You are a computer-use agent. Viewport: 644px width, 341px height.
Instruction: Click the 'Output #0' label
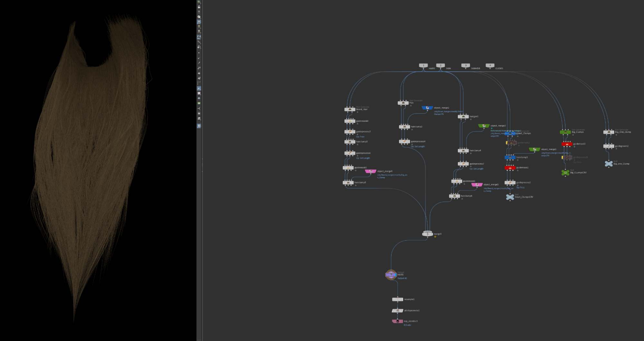point(402,278)
